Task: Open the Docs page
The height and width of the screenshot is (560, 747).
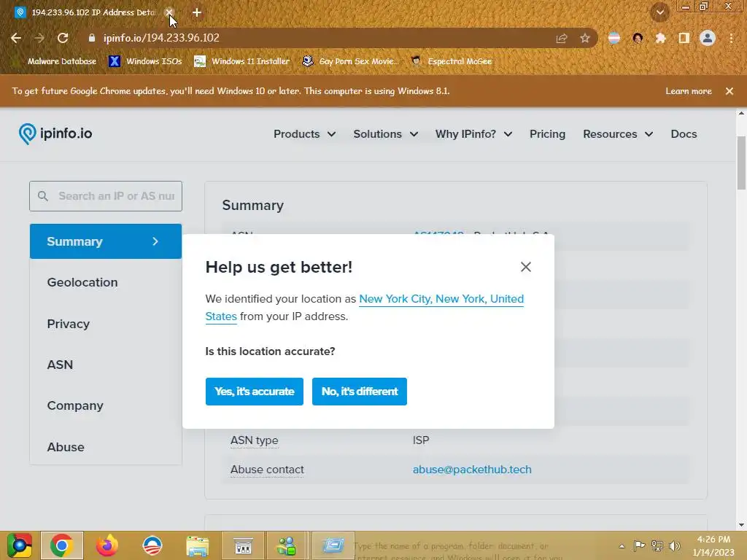Action: 684,134
